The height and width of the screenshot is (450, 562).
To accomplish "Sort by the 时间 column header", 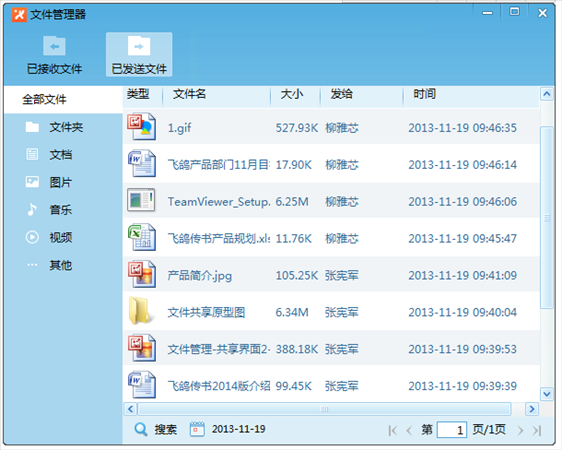I will (x=424, y=94).
